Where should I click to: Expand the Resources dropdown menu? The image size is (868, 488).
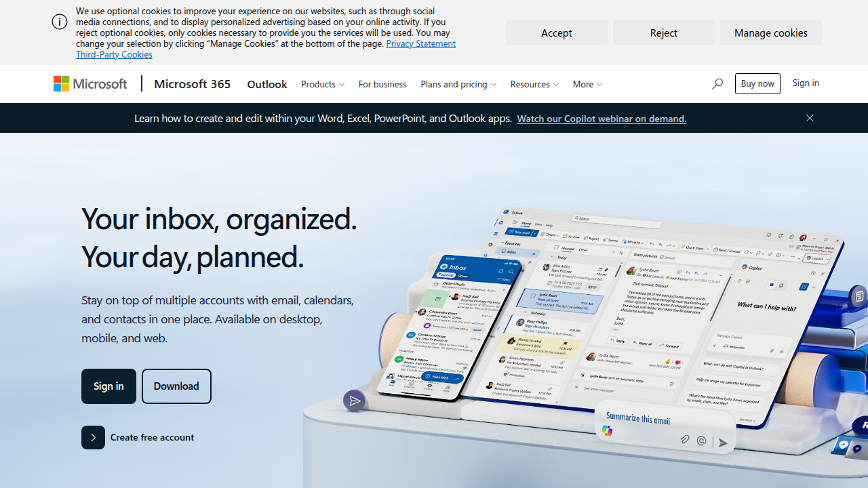534,83
